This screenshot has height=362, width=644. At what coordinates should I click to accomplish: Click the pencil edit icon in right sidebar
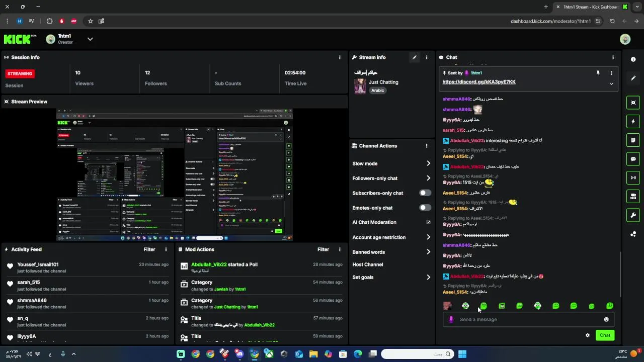pos(633,78)
